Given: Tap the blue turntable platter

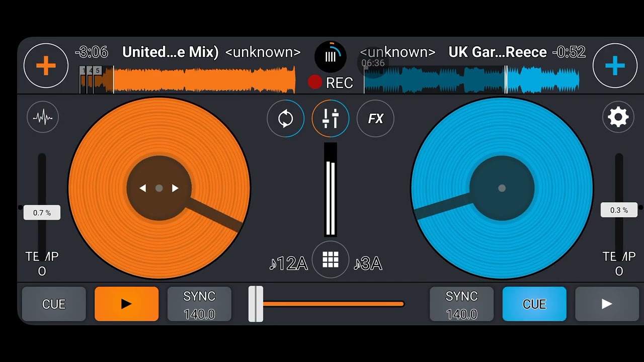Looking at the screenshot, I should tap(502, 188).
